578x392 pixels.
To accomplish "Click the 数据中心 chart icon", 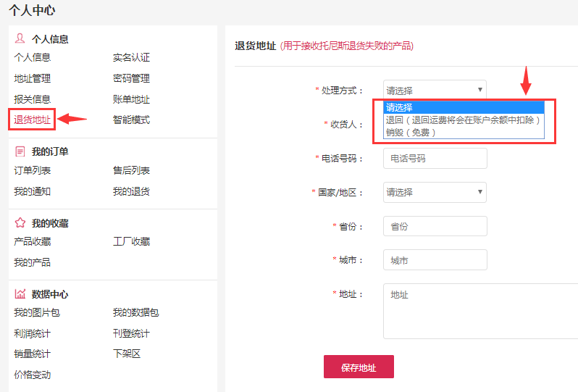I will point(20,294).
